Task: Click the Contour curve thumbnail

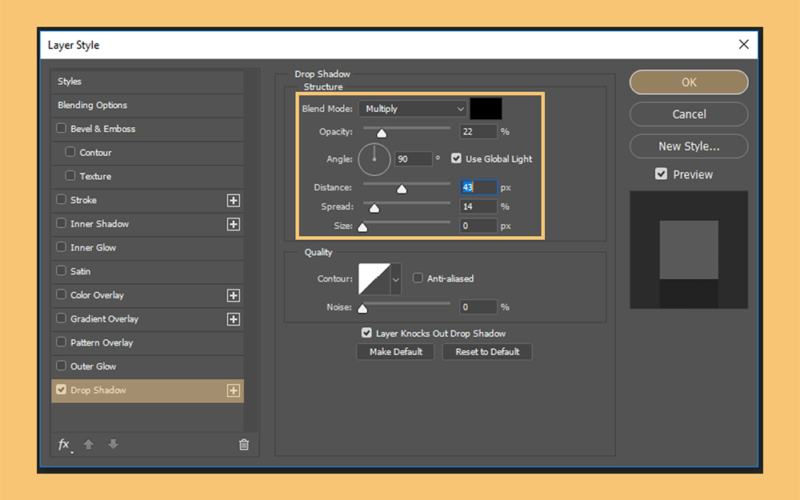Action: [x=374, y=279]
